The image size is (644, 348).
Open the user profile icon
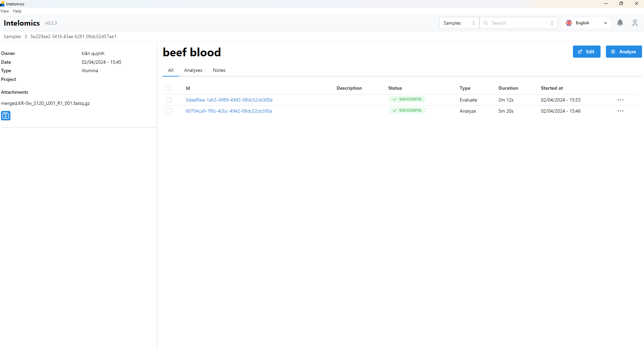click(x=635, y=23)
